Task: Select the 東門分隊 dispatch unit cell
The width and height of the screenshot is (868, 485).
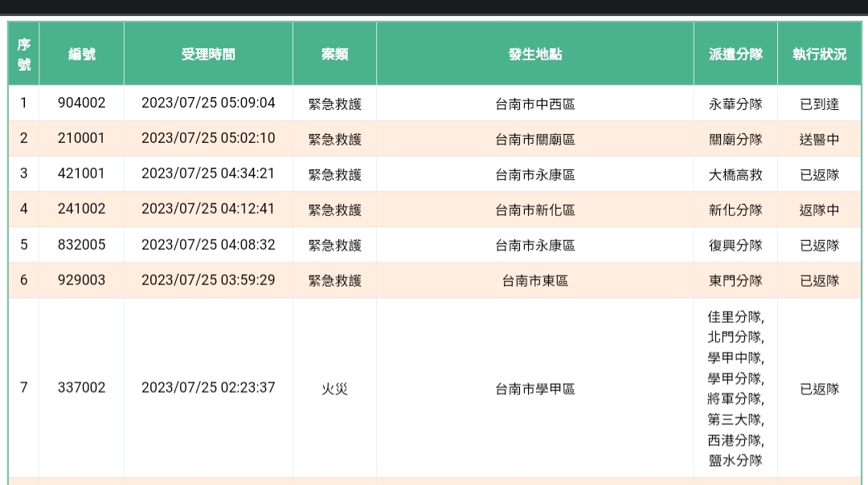Action: pyautogui.click(x=735, y=280)
